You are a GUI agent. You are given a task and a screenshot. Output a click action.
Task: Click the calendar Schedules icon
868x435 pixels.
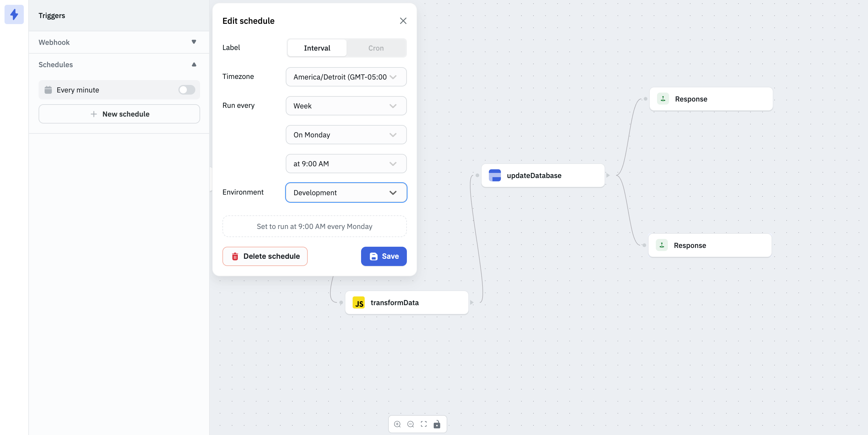pyautogui.click(x=48, y=89)
